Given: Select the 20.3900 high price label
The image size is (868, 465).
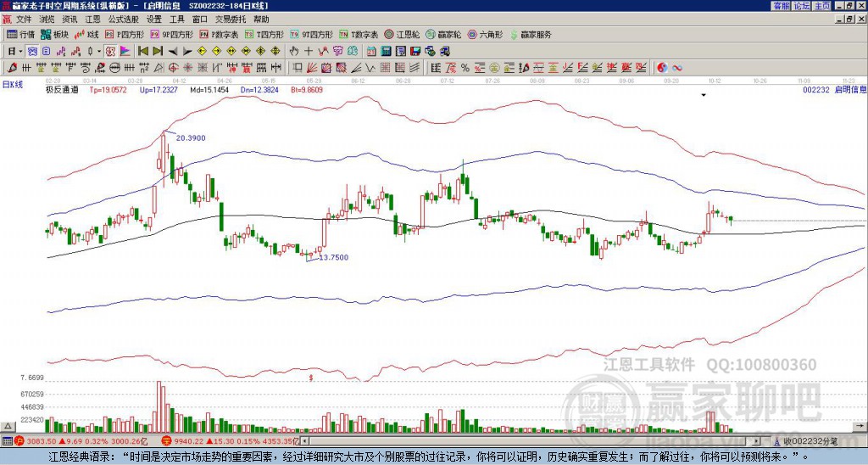Looking at the screenshot, I should point(191,137).
